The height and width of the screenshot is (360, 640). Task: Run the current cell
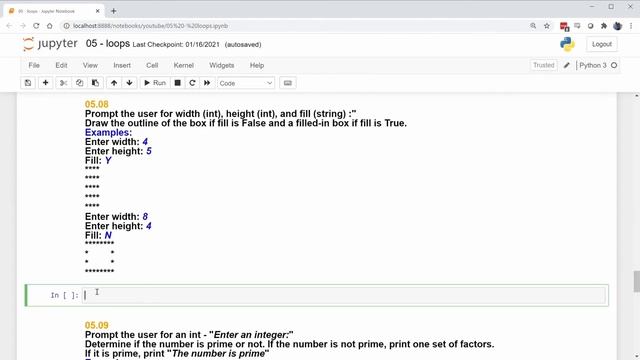click(155, 83)
